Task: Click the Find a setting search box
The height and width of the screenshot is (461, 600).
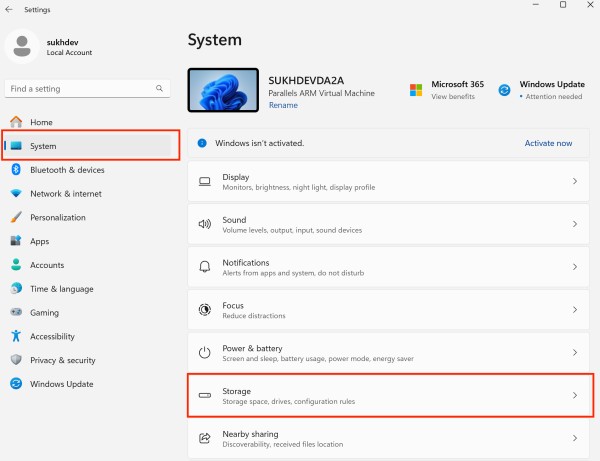Action: (78, 89)
